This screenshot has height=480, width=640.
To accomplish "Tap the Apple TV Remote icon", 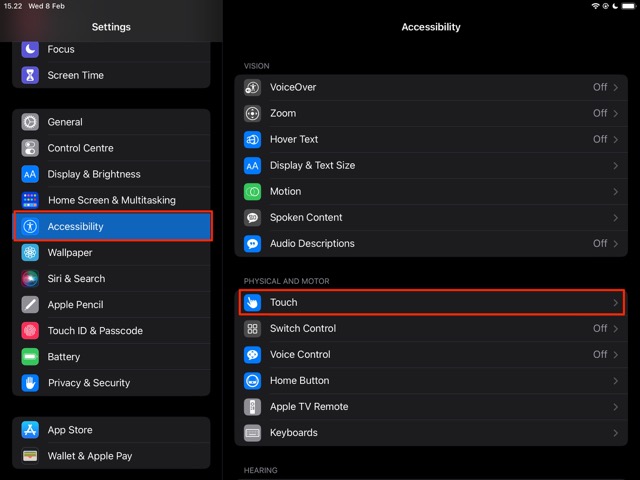I will [253, 407].
